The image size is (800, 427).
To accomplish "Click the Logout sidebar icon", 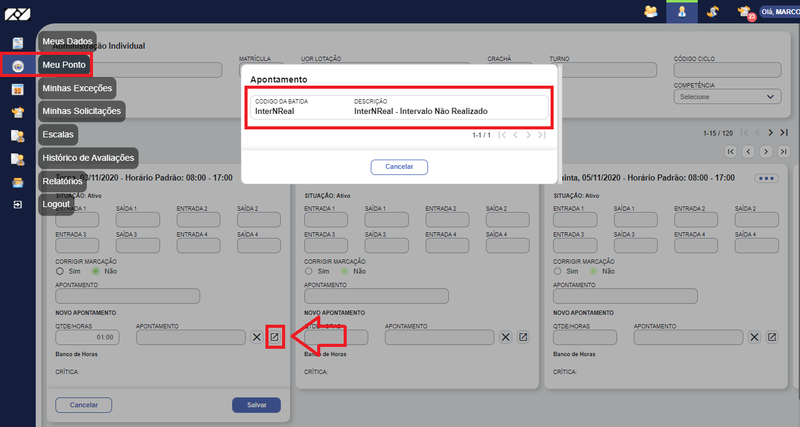I will coord(17,205).
